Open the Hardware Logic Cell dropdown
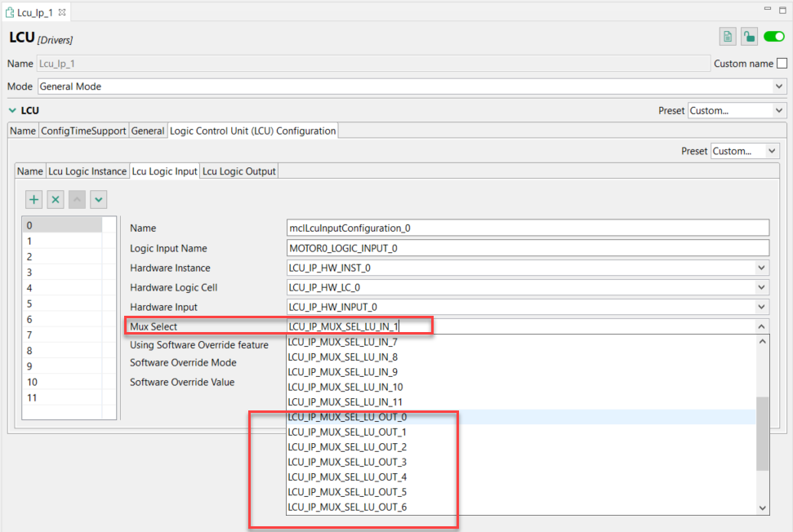This screenshot has width=793, height=532. [x=760, y=286]
